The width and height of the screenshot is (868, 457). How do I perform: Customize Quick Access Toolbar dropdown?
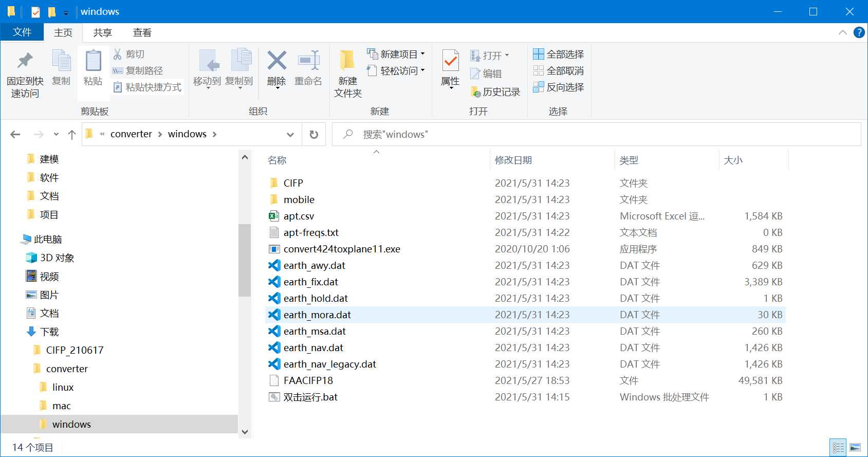pos(66,13)
